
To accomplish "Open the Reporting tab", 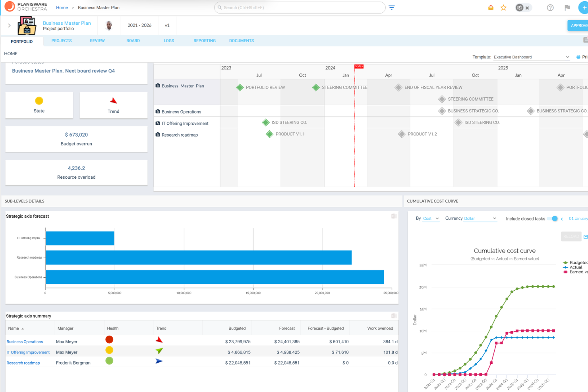I will [x=205, y=41].
